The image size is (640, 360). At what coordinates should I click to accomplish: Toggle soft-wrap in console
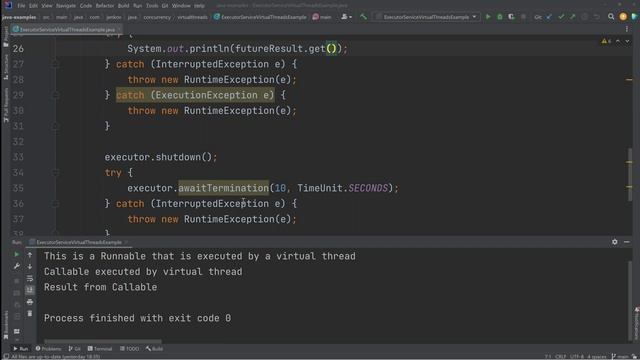(x=30, y=278)
